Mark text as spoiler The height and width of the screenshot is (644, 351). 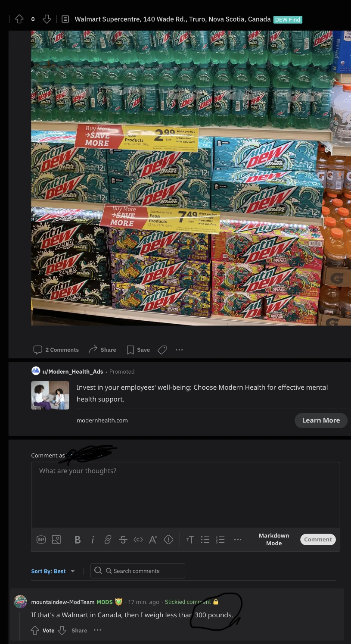[168, 540]
